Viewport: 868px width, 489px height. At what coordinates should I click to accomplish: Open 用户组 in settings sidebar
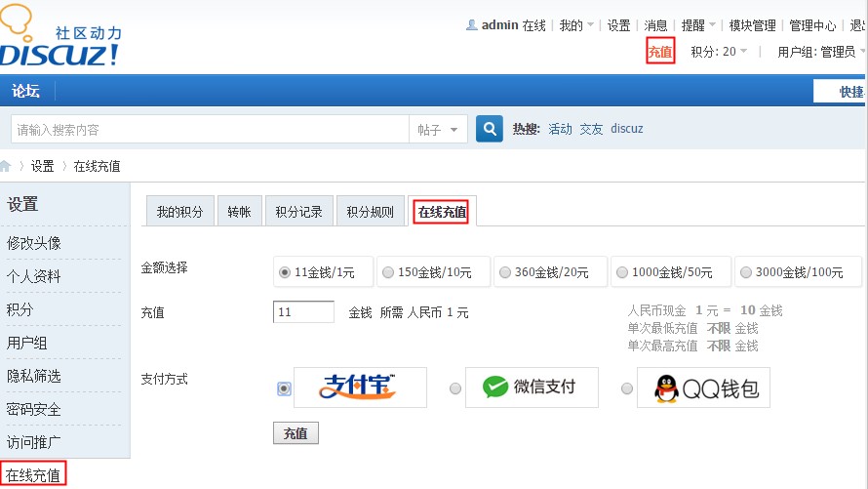[x=26, y=343]
